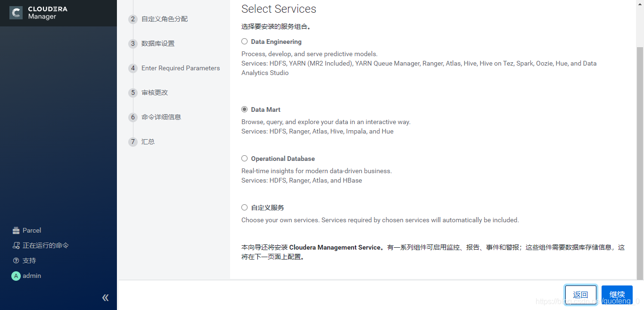The image size is (644, 310).
Task: Select the Operational Database radio button
Action: point(244,158)
